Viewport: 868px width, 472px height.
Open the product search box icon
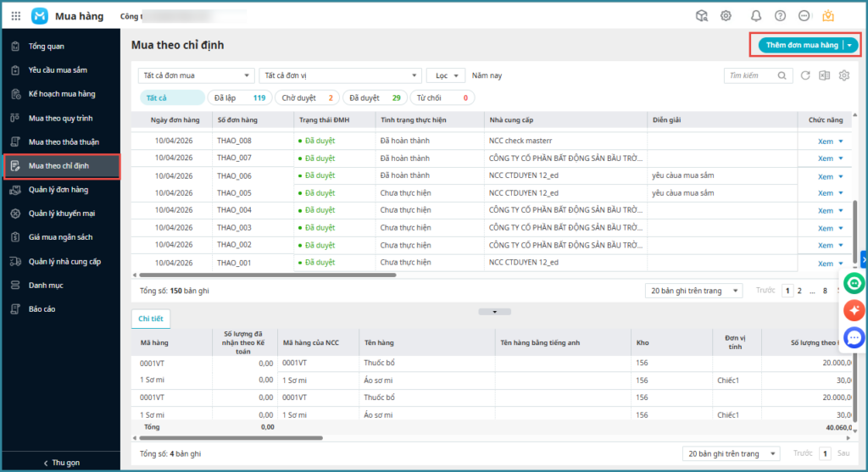(701, 16)
